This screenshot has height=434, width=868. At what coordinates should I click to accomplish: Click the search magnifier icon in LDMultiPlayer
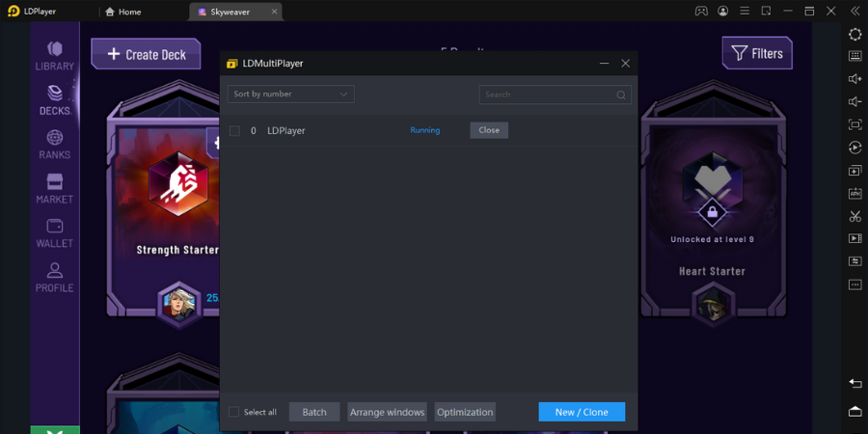click(621, 95)
